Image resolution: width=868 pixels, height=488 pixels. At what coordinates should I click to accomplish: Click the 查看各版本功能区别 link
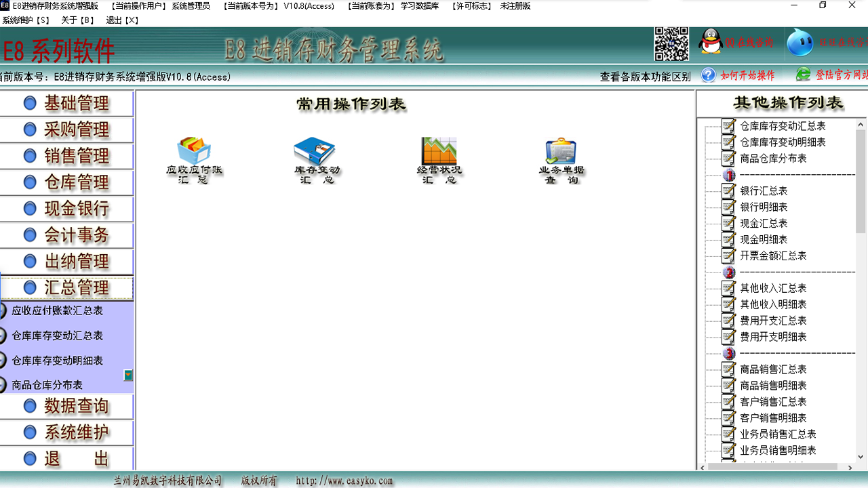coord(645,76)
